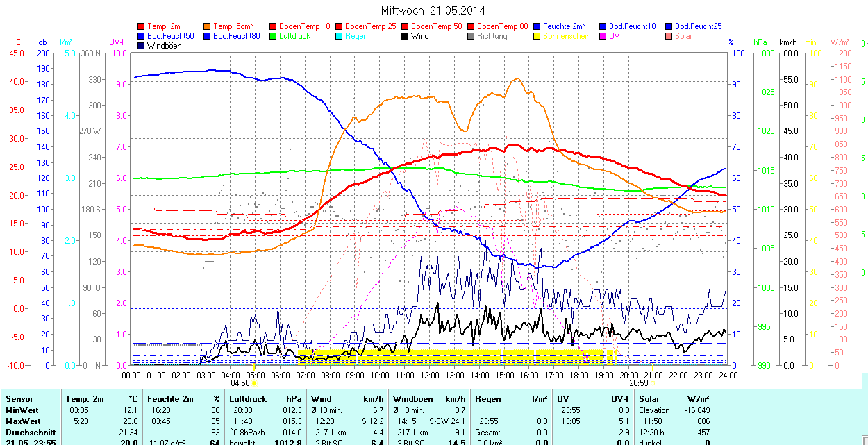The height and width of the screenshot is (445, 868).
Task: Click the dark Windböen legend swatch
Action: [142, 46]
